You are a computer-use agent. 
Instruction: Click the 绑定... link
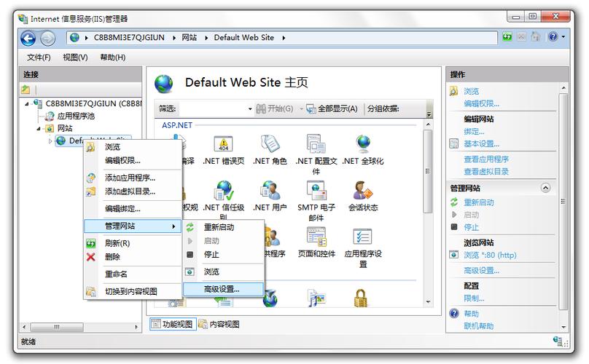(474, 131)
